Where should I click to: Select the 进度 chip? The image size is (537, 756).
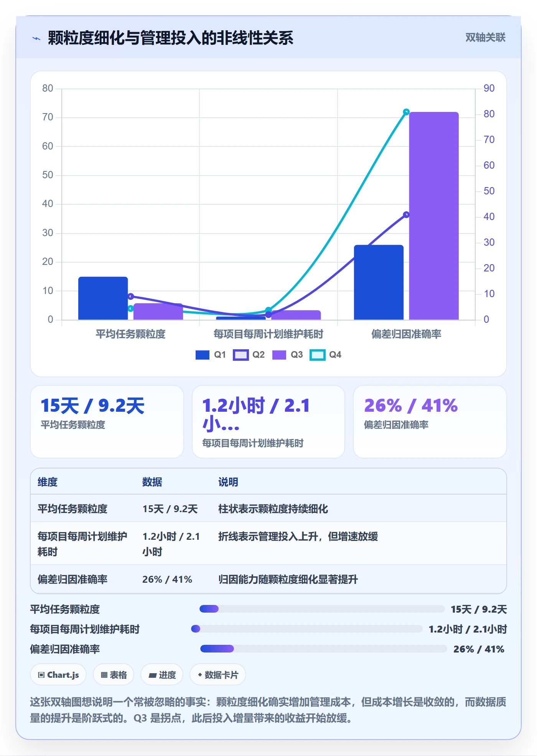pyautogui.click(x=162, y=675)
